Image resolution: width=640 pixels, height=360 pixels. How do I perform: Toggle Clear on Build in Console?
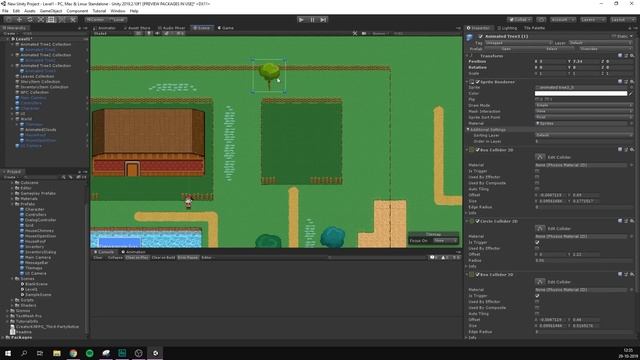[163, 258]
